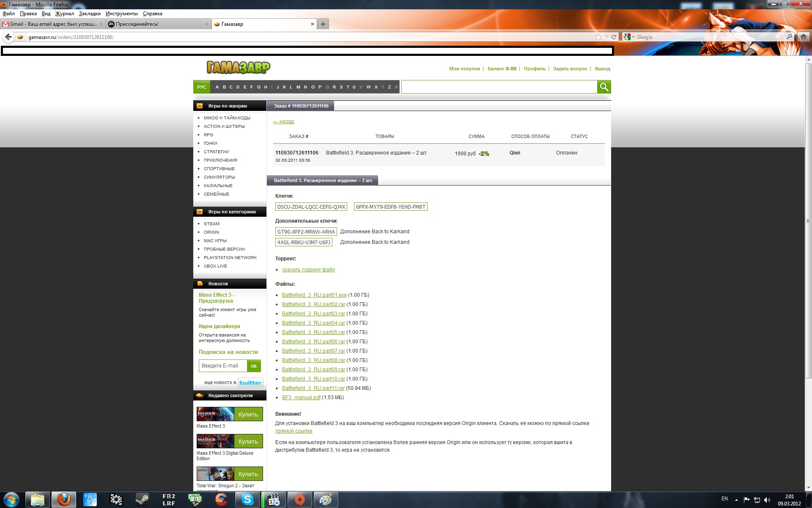
Task: Click the Введите E-mail subscription field
Action: (223, 366)
